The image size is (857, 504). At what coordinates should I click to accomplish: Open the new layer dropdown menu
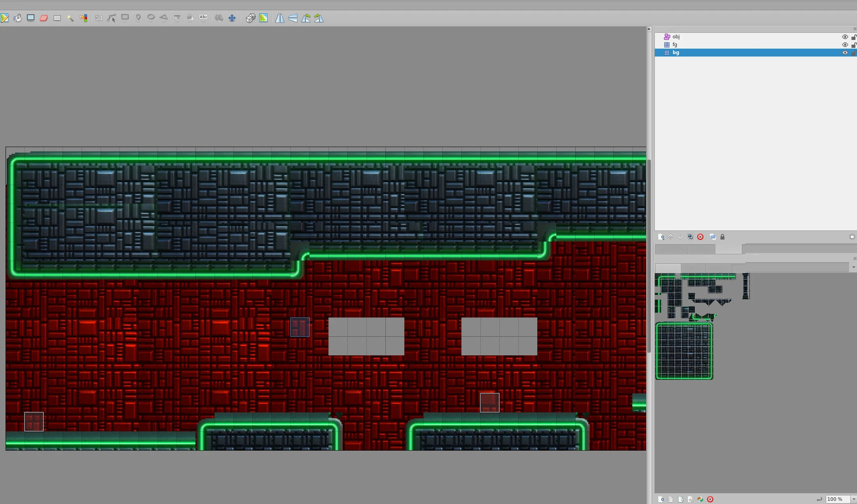662,237
